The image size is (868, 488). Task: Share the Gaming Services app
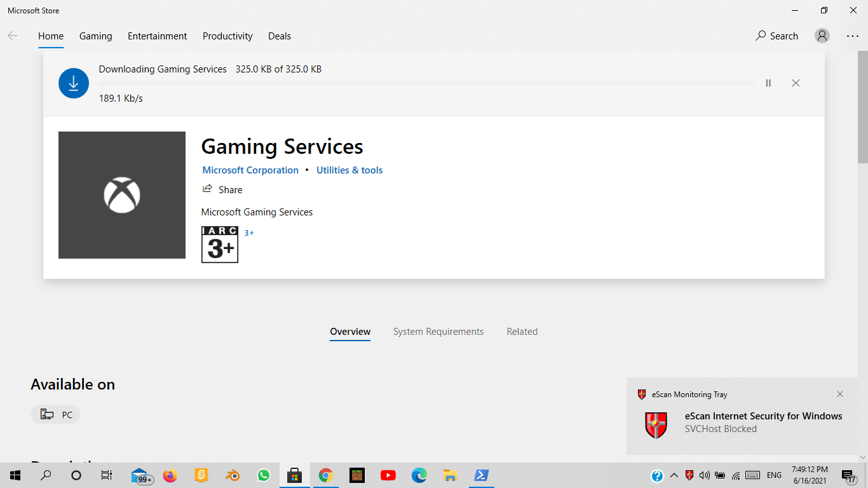click(222, 189)
